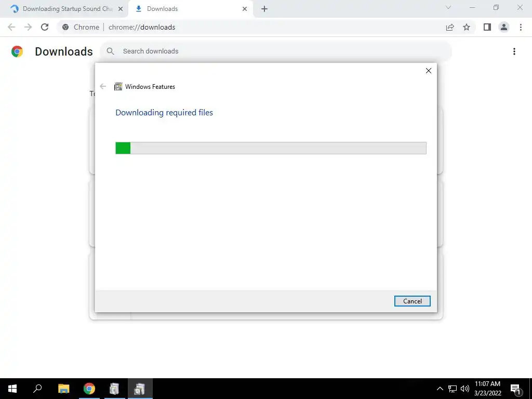This screenshot has width=532, height=399.
Task: Close the Windows Features dialog
Action: pyautogui.click(x=429, y=71)
